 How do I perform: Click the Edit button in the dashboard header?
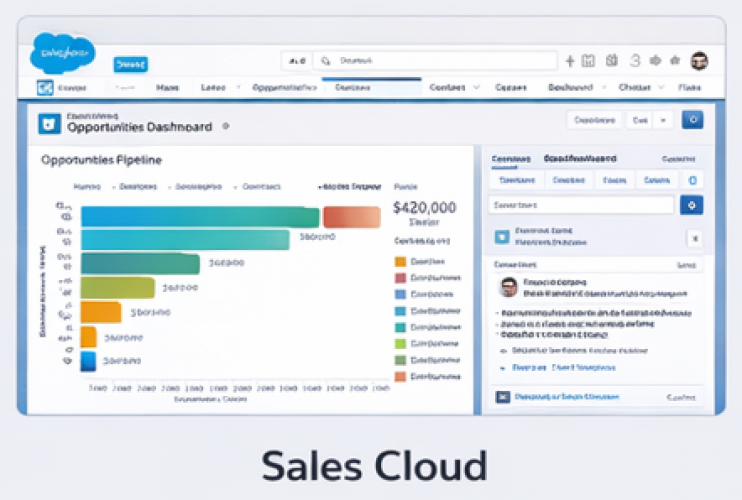pos(640,121)
